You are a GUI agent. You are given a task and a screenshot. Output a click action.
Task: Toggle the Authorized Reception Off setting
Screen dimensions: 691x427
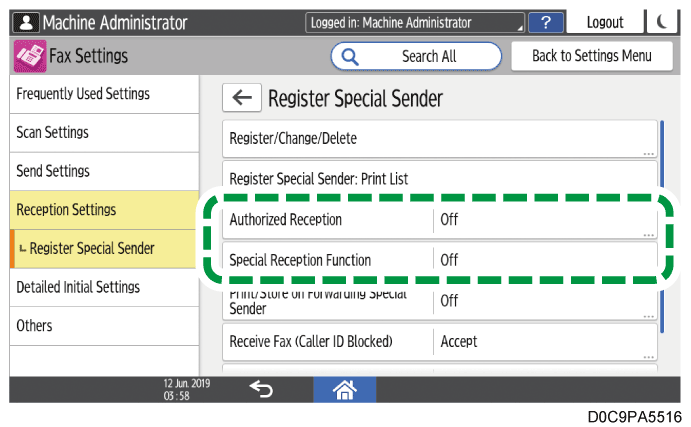tap(545, 220)
